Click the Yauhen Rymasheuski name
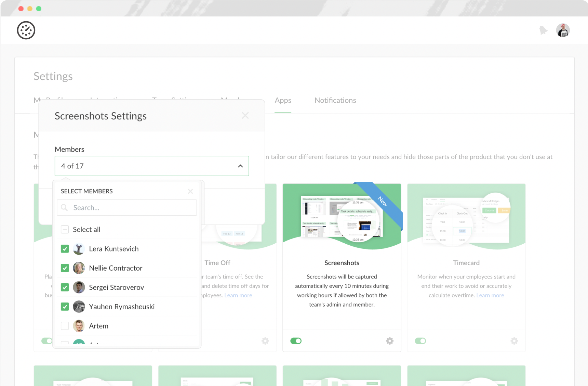 (122, 307)
